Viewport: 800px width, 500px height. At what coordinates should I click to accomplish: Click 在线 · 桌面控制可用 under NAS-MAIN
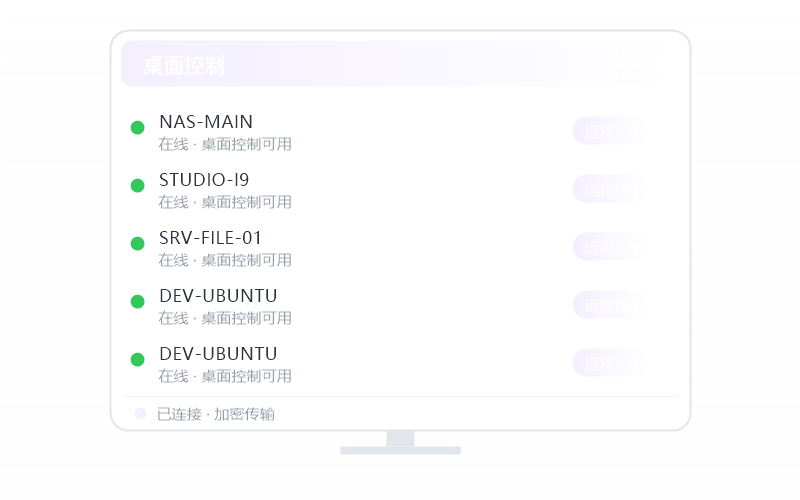(225, 144)
